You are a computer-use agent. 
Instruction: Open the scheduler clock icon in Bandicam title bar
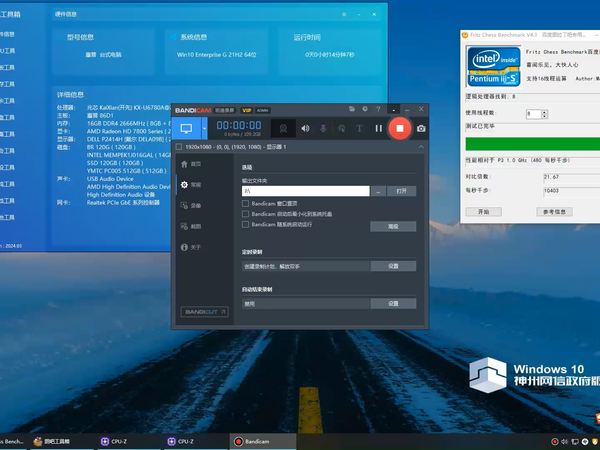point(365,109)
